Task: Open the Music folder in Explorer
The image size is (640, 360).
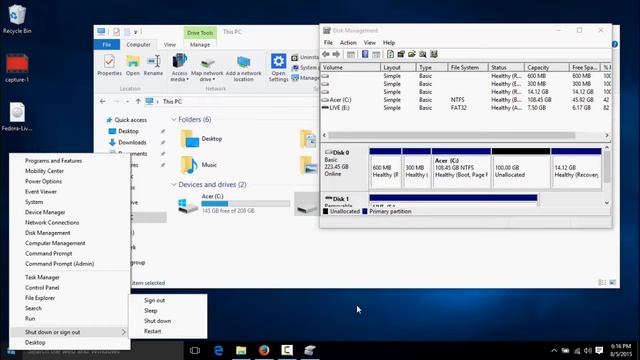Action: click(x=199, y=165)
